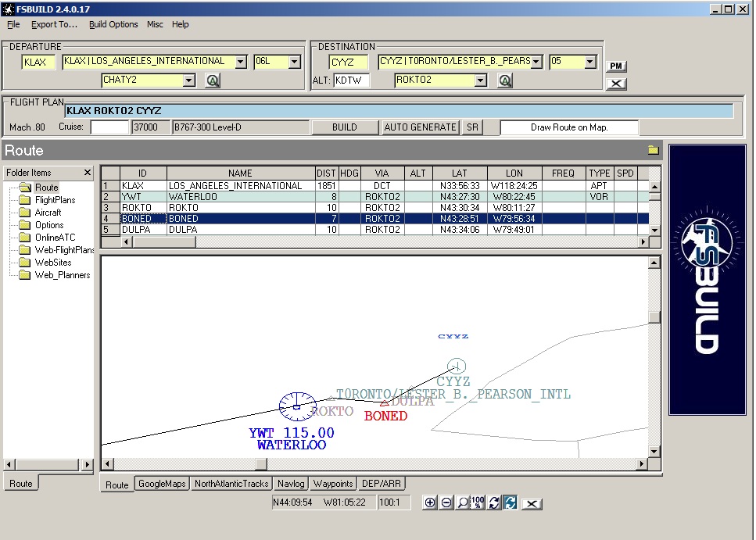Switch to the Navlog tab
The image size is (756, 540).
pyautogui.click(x=291, y=484)
